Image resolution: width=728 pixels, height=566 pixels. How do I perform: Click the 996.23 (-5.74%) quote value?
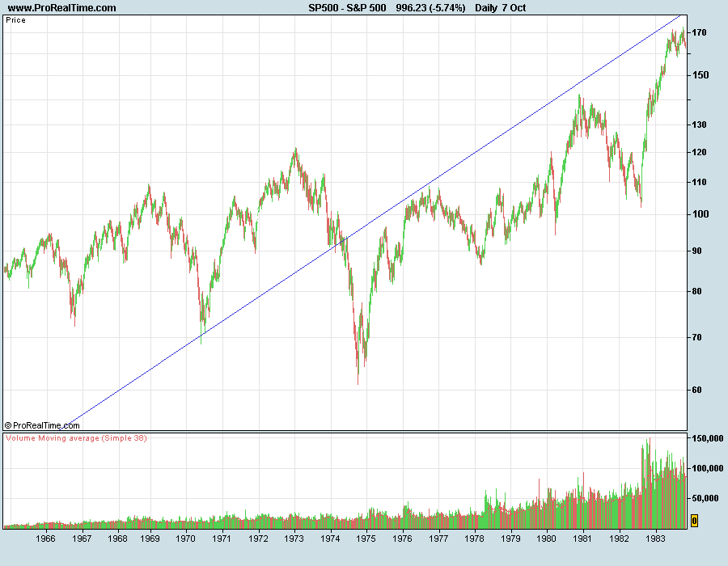coord(430,8)
